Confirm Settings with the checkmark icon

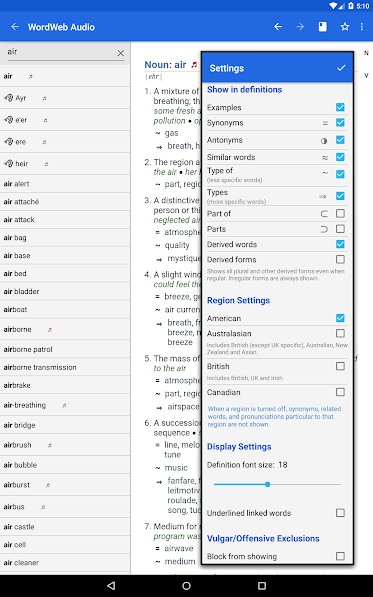click(341, 68)
